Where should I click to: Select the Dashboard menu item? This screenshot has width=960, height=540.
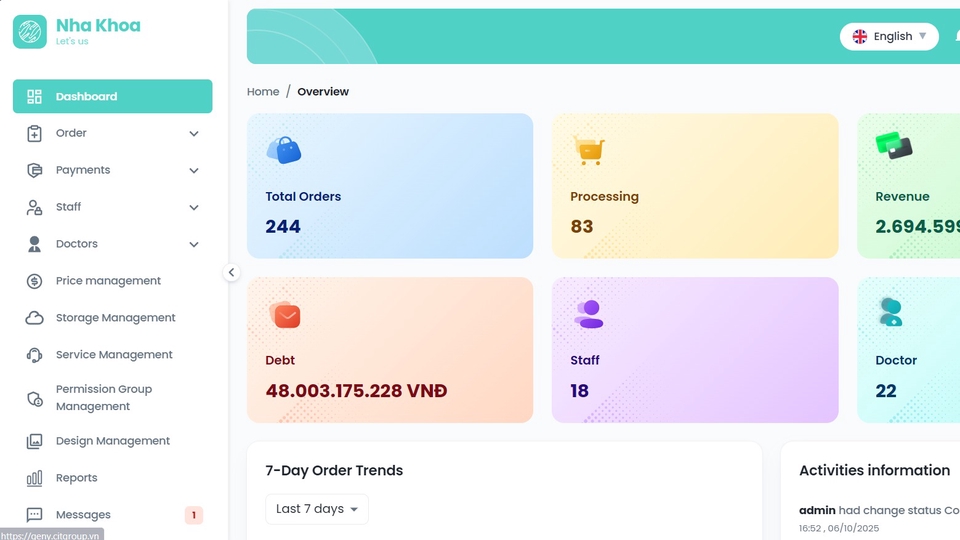113,97
